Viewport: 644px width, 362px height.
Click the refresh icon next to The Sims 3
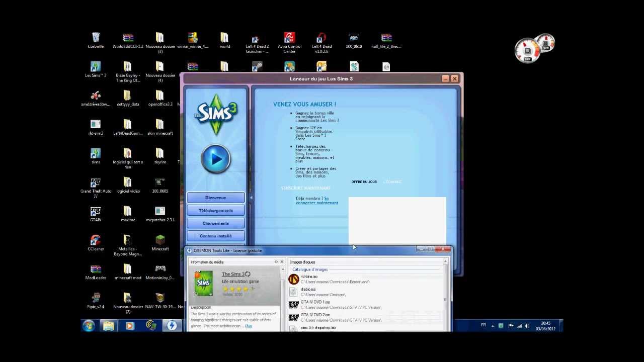[248, 274]
